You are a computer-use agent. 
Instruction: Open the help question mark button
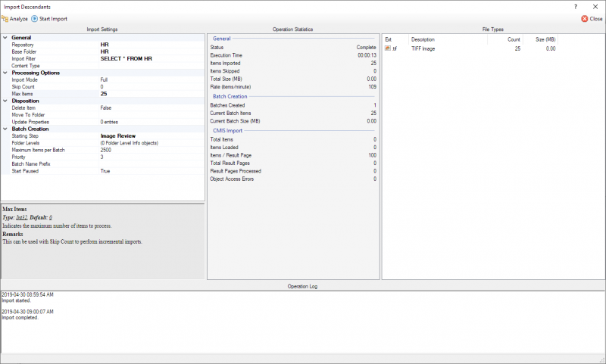click(x=576, y=7)
